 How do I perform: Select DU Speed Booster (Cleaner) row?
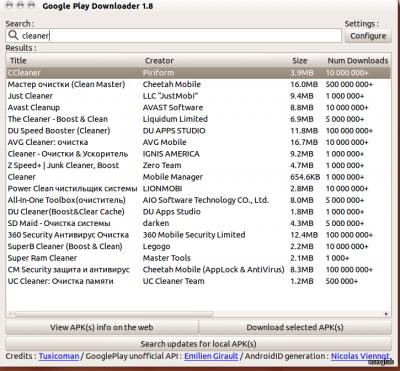(x=198, y=131)
